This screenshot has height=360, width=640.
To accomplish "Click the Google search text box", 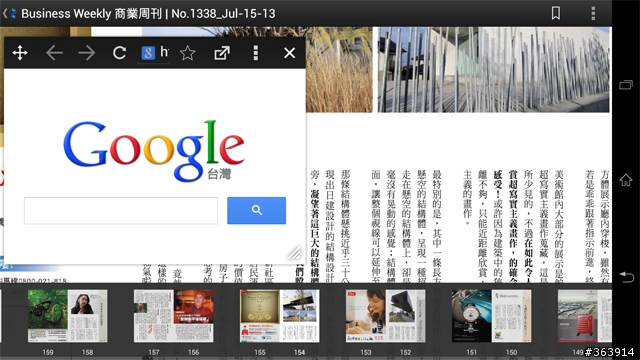I will [121, 211].
